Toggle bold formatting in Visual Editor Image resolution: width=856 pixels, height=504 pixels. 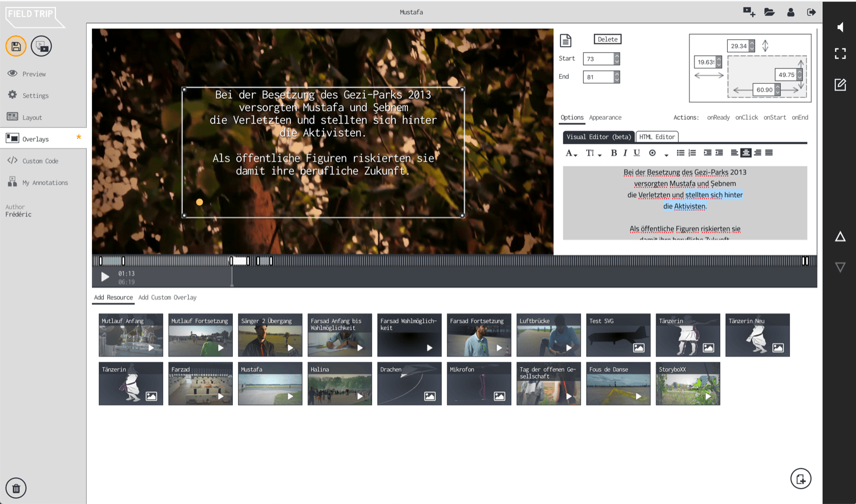point(613,153)
